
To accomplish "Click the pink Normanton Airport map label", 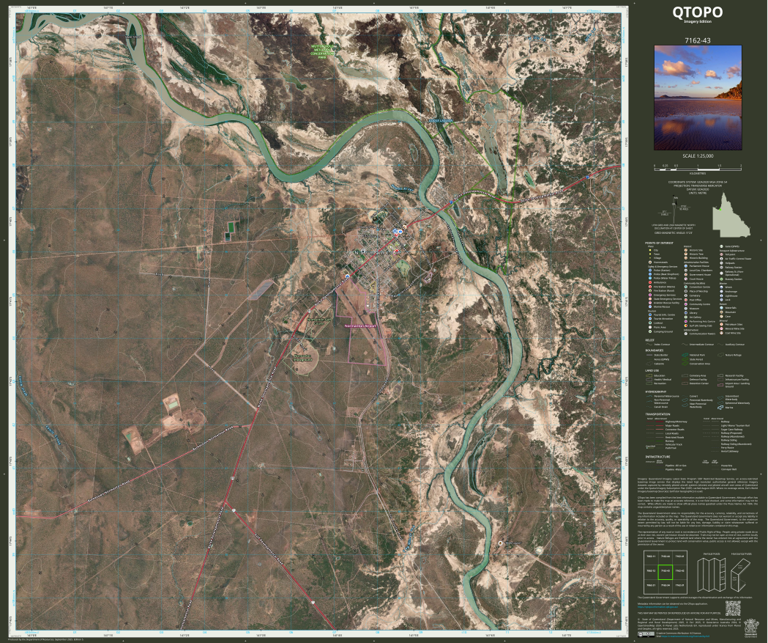I will 360,325.
